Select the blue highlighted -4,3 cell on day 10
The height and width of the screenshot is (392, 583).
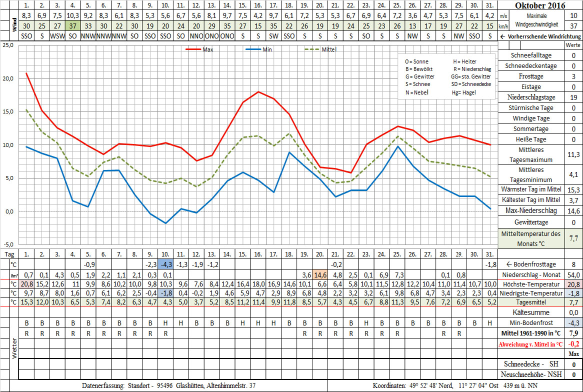click(x=165, y=264)
